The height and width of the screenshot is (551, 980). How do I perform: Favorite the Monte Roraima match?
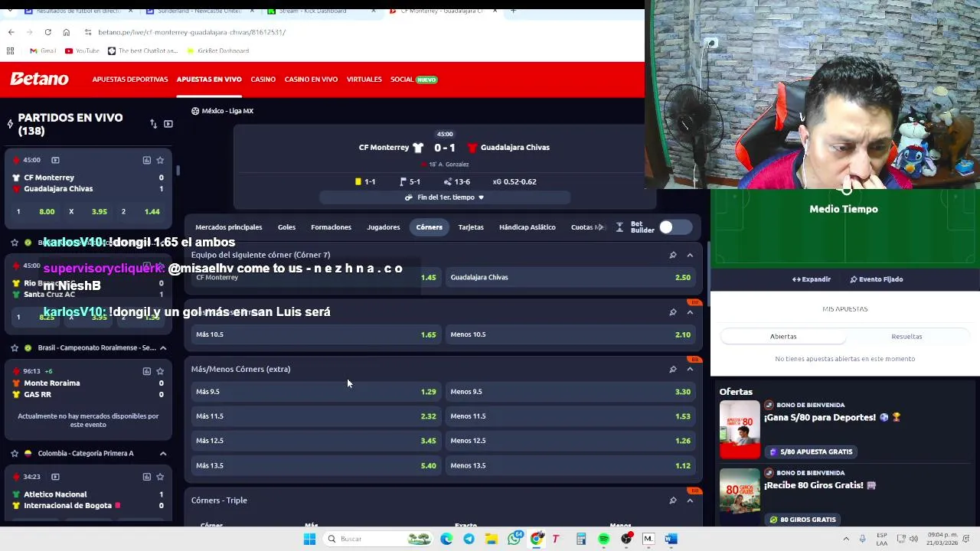coord(160,371)
